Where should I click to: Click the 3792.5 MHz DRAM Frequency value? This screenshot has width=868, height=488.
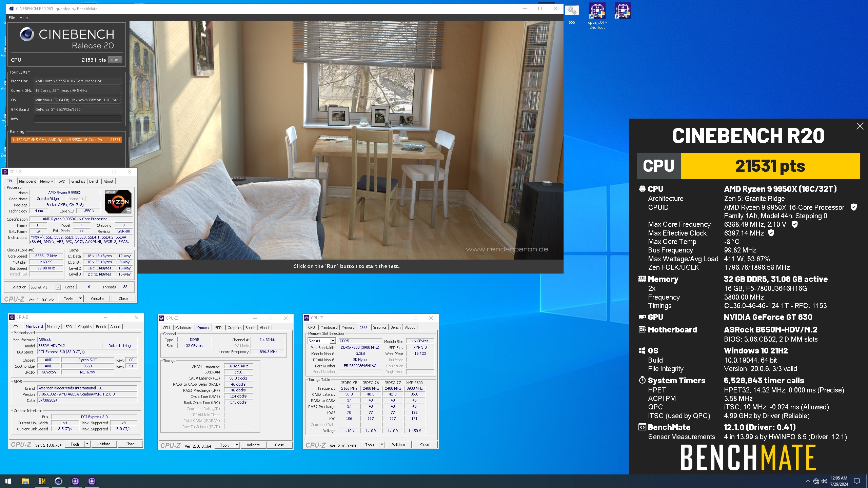tap(238, 366)
